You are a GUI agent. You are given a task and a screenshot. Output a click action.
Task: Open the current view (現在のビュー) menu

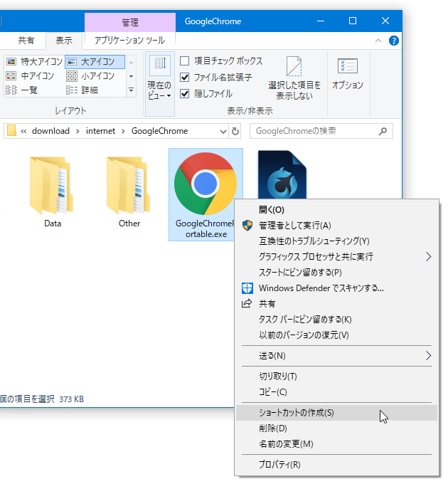[x=160, y=84]
